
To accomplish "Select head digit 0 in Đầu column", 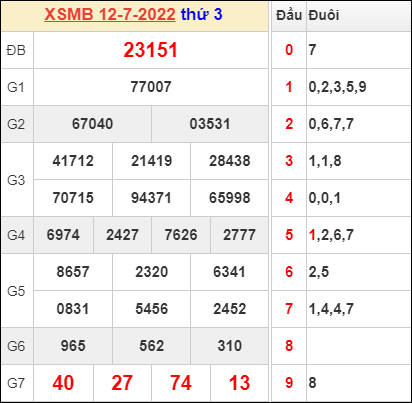I will [x=289, y=50].
